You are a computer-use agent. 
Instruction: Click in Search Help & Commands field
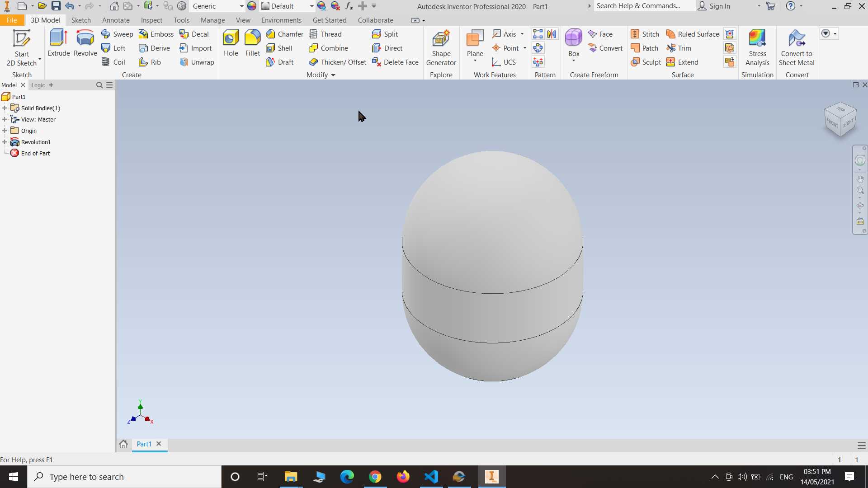point(644,6)
